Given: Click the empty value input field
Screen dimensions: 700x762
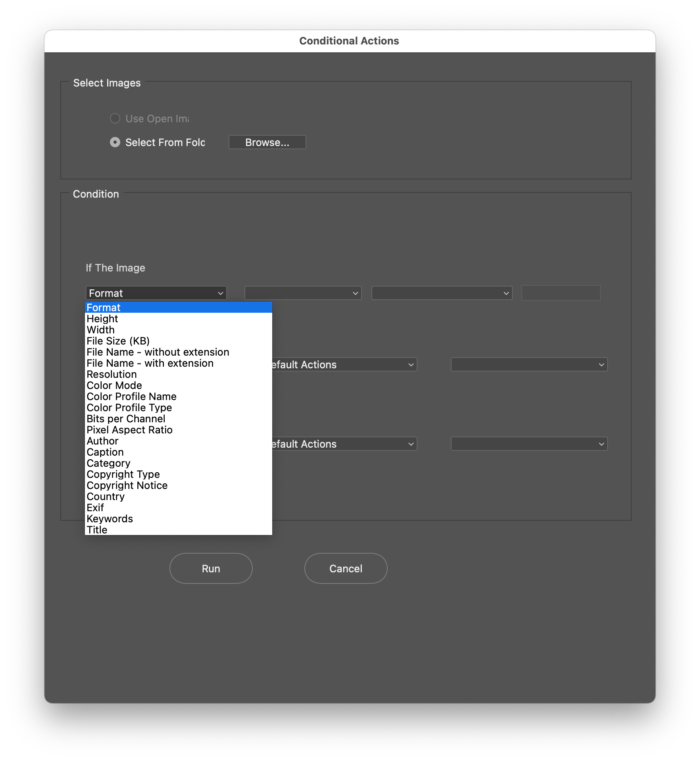Looking at the screenshot, I should tap(561, 293).
